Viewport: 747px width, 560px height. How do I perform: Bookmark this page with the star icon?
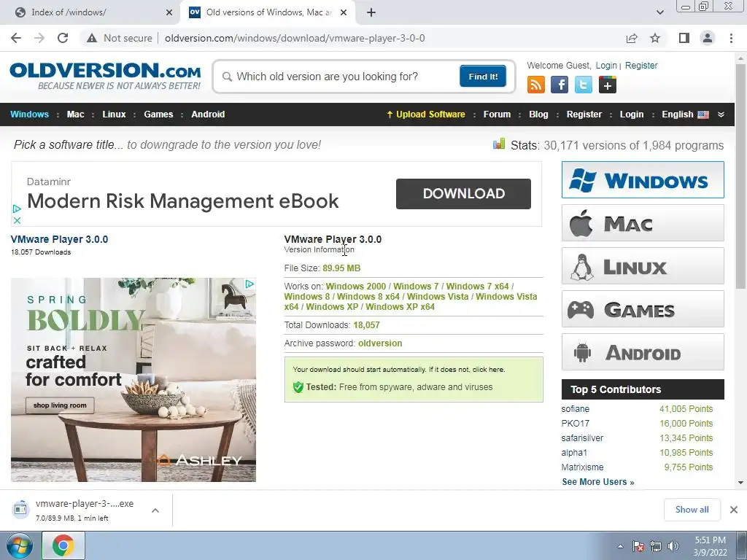pyautogui.click(x=655, y=38)
